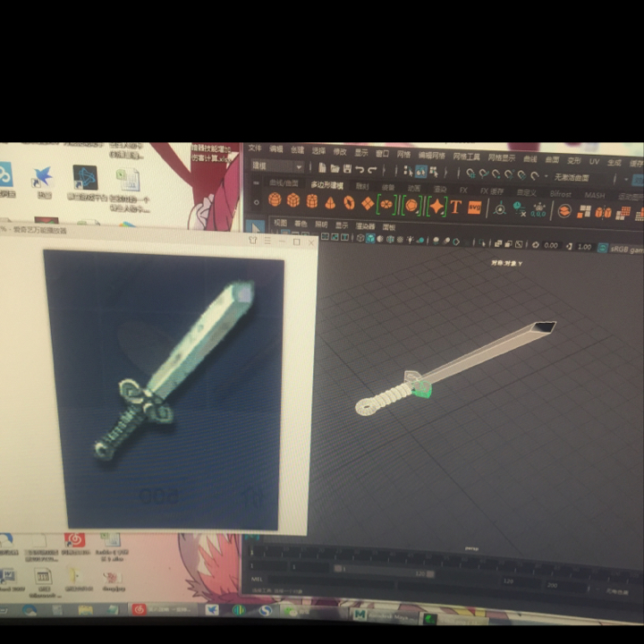Toggle wireframe cube display in viewport
This screenshot has height=644, width=644.
360,238
